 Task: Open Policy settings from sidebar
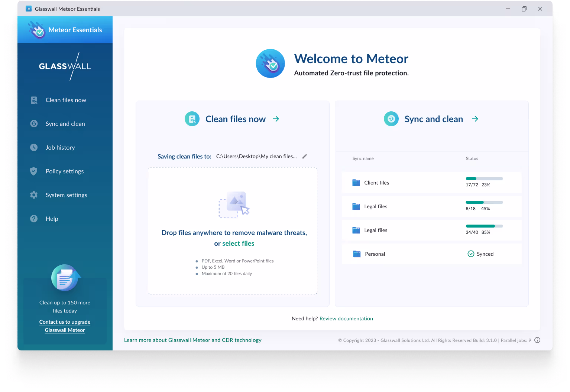click(x=65, y=171)
